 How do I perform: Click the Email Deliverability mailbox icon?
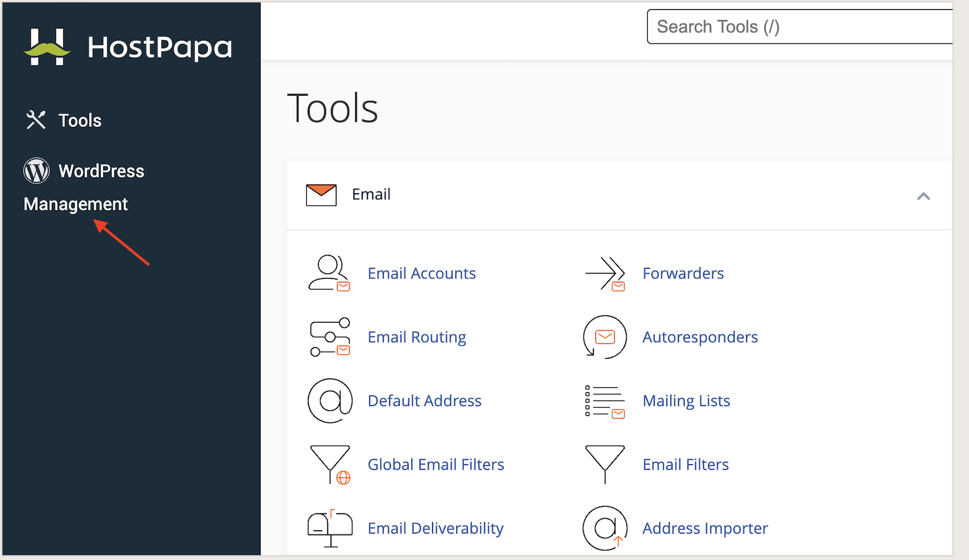point(330,529)
